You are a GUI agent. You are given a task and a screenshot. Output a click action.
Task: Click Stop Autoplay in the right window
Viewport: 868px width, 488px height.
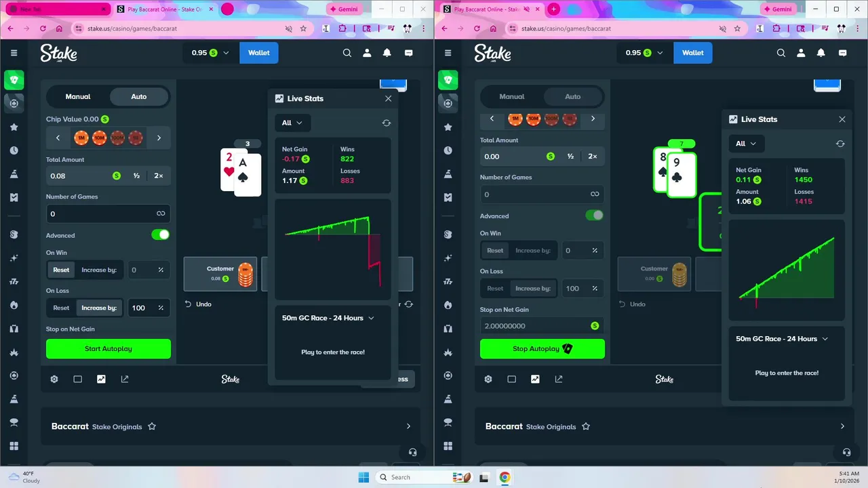(x=542, y=348)
